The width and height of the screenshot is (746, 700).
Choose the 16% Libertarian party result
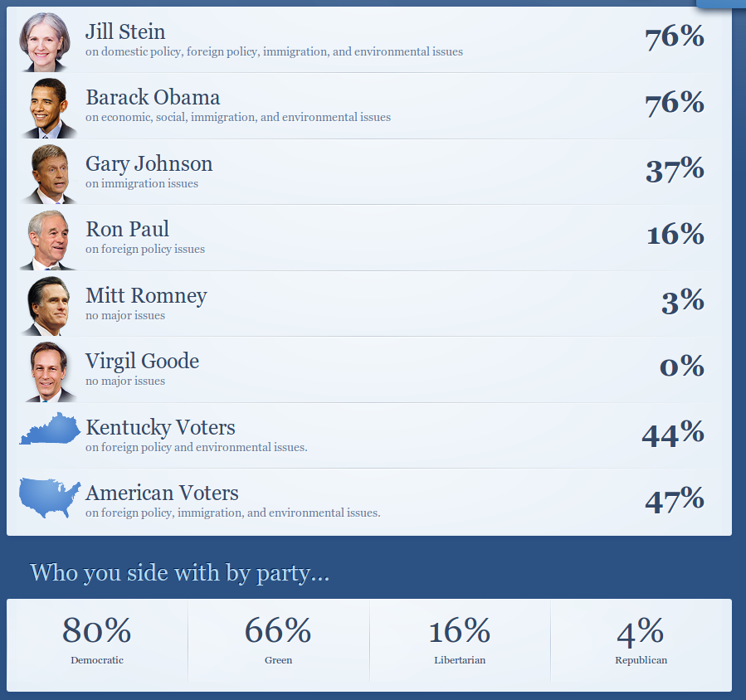pos(460,639)
